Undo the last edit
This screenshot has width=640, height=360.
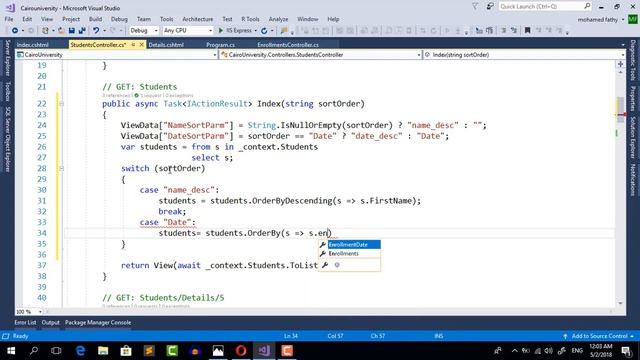coord(96,31)
